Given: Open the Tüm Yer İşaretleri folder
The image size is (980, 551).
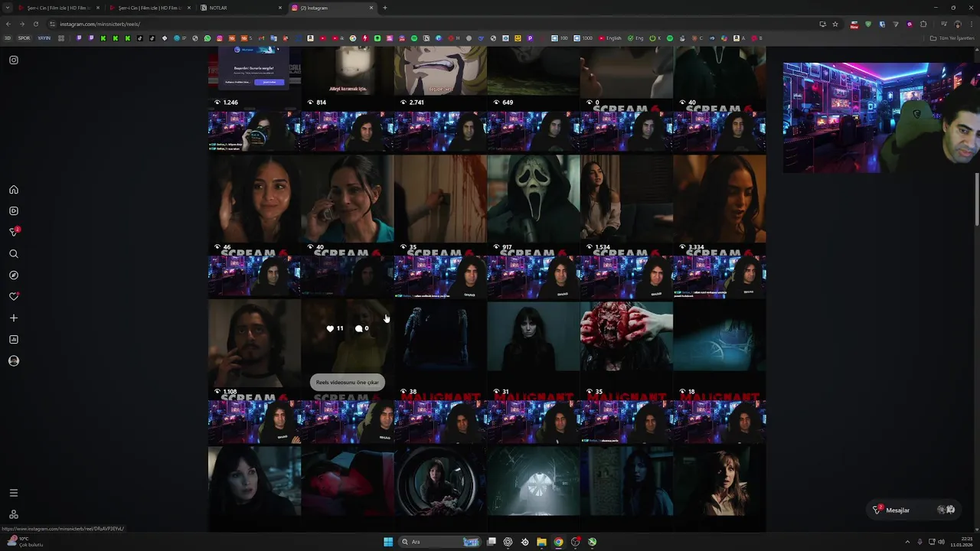Looking at the screenshot, I should click(952, 38).
